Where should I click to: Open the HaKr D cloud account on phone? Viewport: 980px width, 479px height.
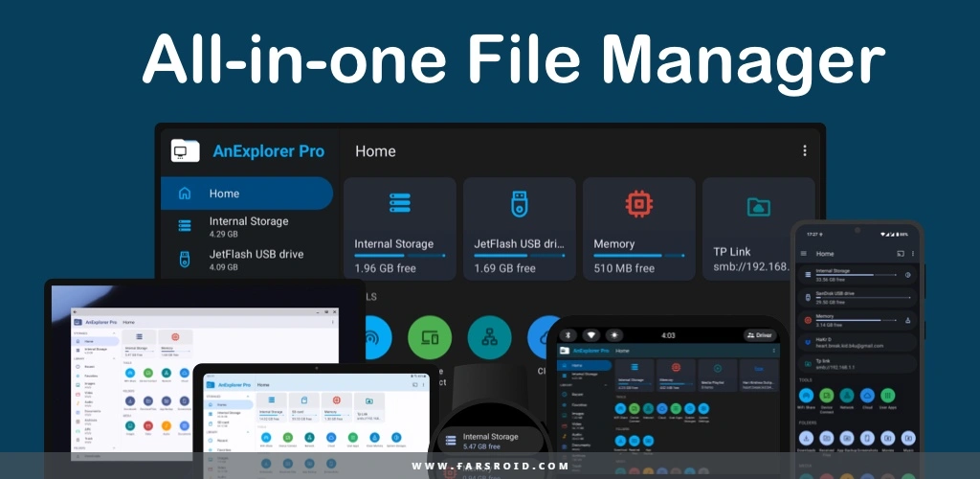click(857, 342)
